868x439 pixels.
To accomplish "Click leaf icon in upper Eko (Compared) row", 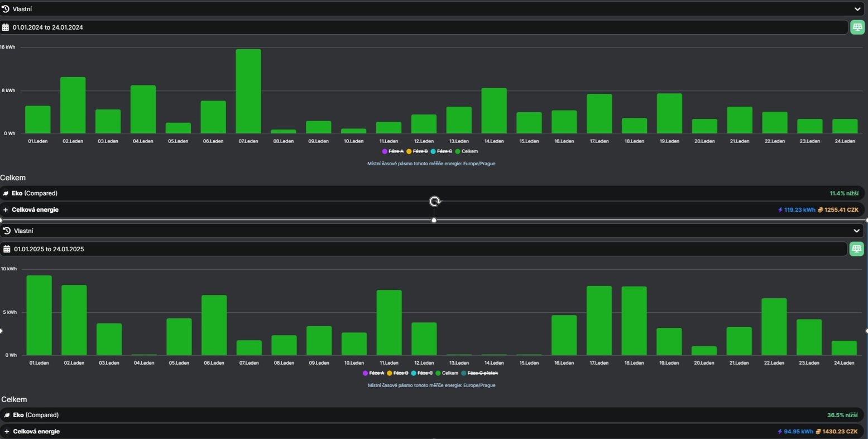I will (x=6, y=193).
